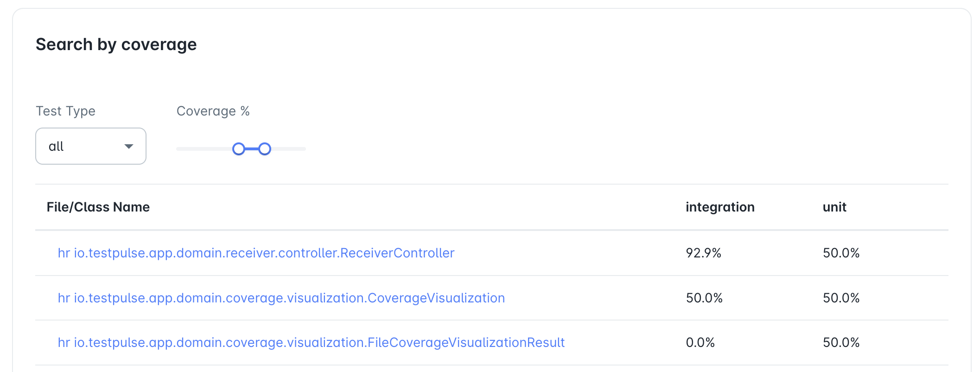Open the Test Type dropdown showing all
980x372 pixels.
(91, 146)
